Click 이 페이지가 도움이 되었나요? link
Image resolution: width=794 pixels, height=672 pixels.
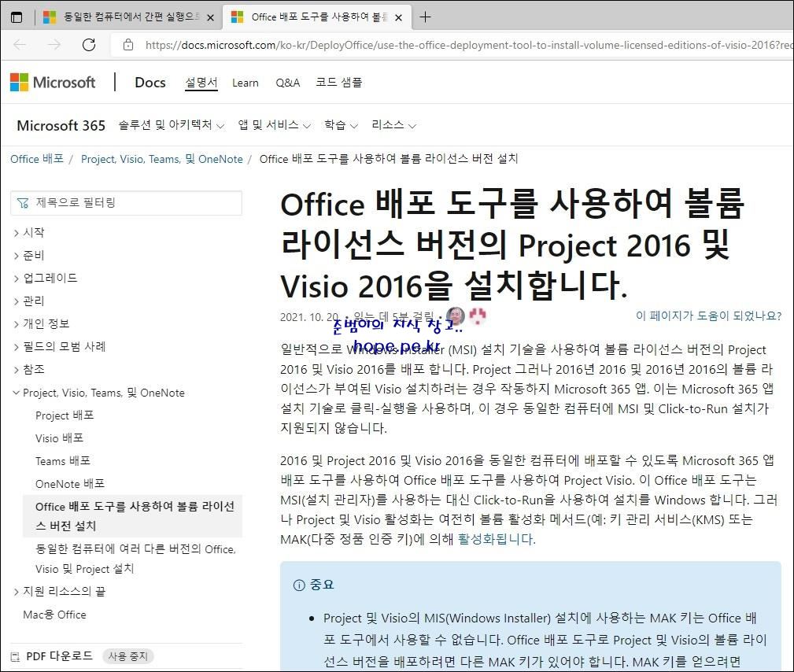tap(708, 316)
